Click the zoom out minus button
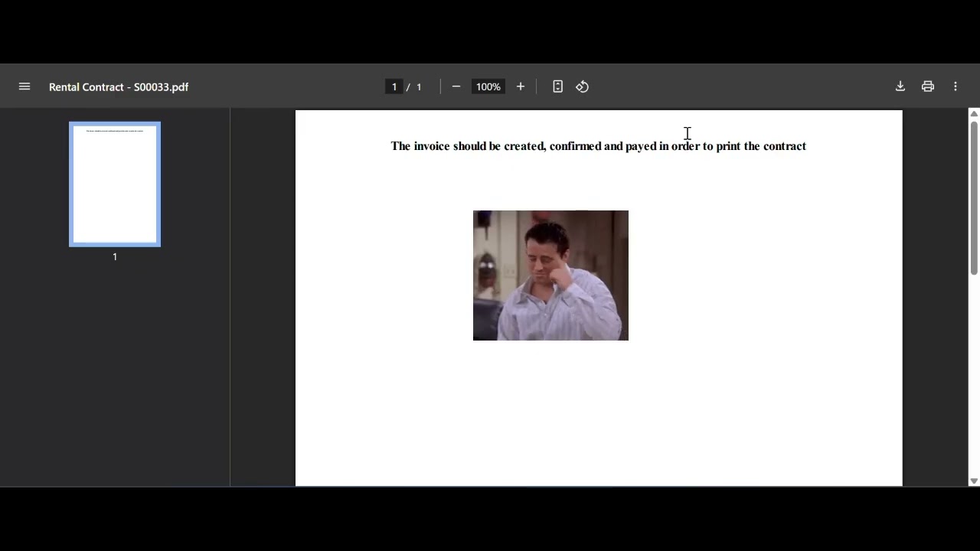This screenshot has width=980, height=551. pos(456,86)
